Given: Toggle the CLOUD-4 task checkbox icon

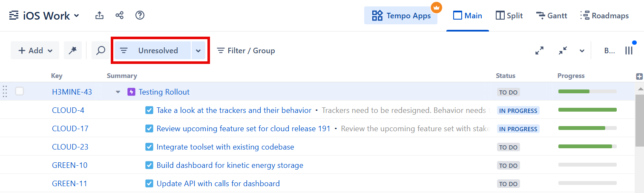Looking at the screenshot, I should [x=149, y=110].
